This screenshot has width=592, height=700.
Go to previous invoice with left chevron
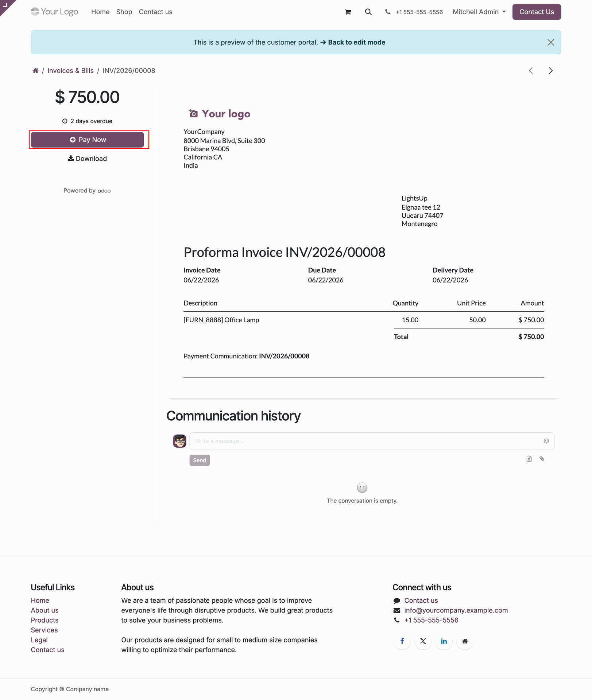point(531,71)
